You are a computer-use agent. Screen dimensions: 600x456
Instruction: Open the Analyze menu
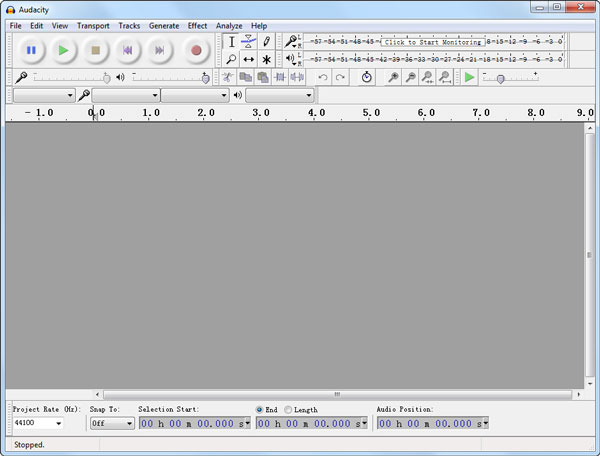point(229,26)
